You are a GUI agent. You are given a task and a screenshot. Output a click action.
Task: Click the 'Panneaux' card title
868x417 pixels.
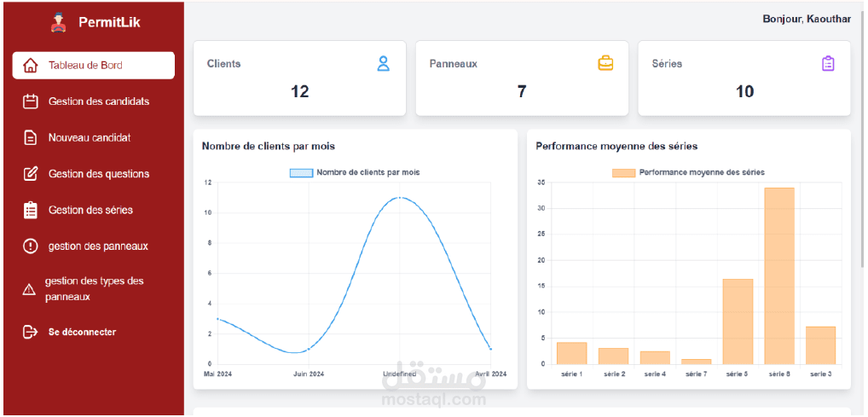[454, 64]
